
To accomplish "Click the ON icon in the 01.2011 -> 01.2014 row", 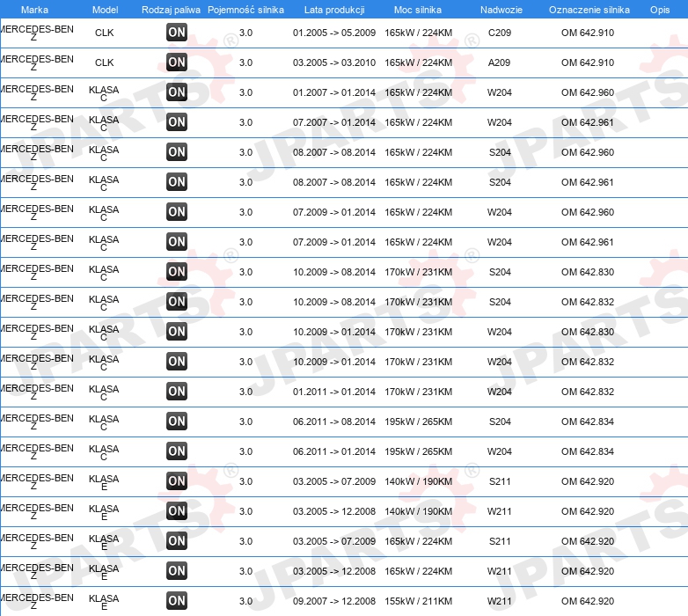I will (177, 392).
